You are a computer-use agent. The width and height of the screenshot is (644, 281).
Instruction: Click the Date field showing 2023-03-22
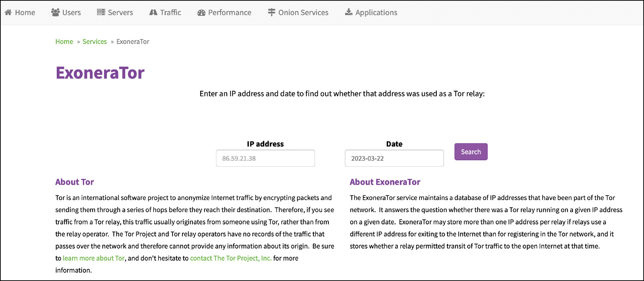(x=394, y=158)
